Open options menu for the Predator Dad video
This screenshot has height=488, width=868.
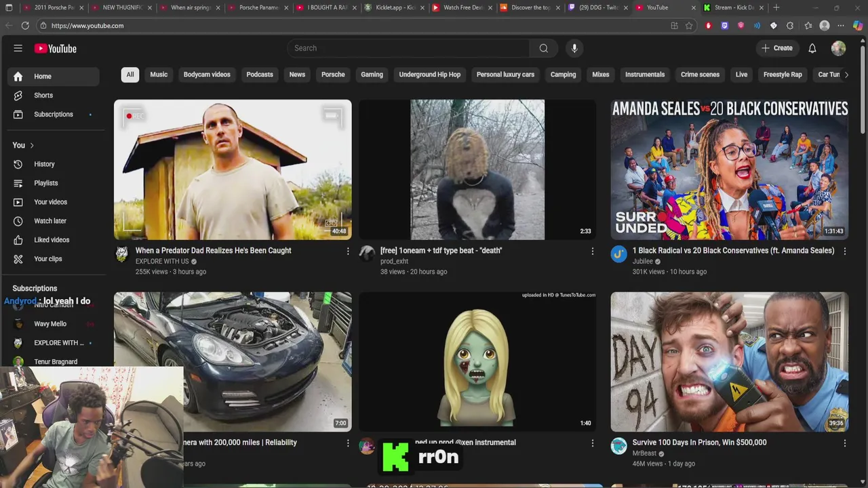348,251
